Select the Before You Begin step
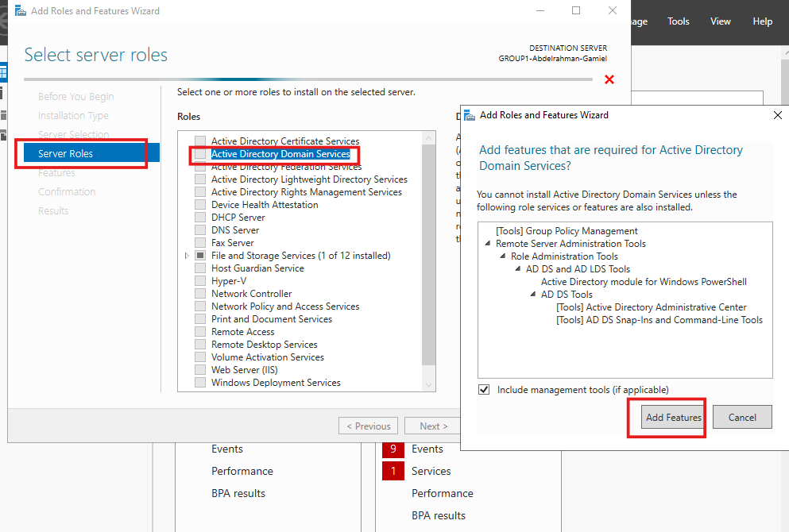 pyautogui.click(x=76, y=97)
